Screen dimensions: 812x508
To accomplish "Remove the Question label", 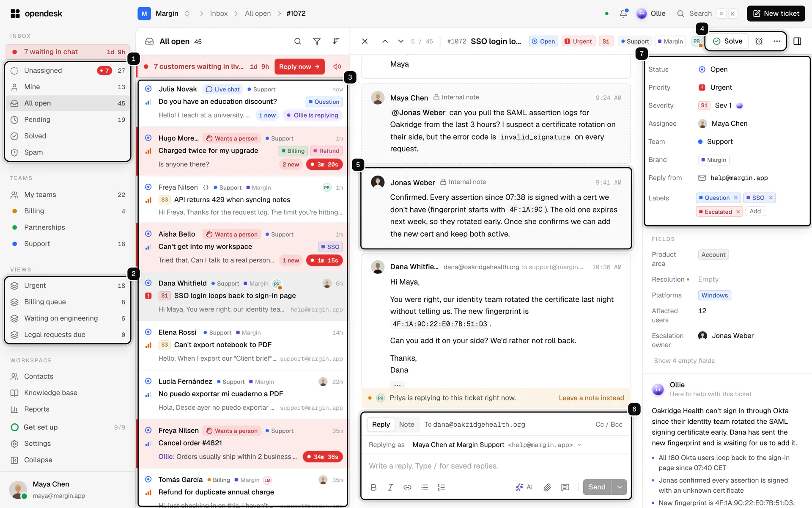I will [736, 198].
